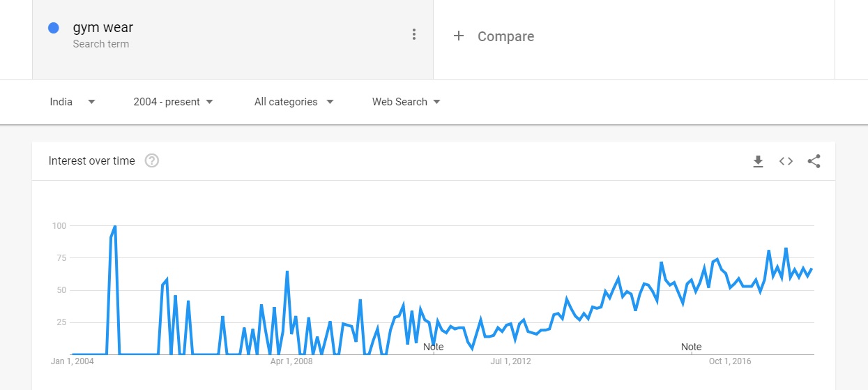The image size is (868, 390).
Task: Expand the India region dropdown
Action: click(73, 102)
